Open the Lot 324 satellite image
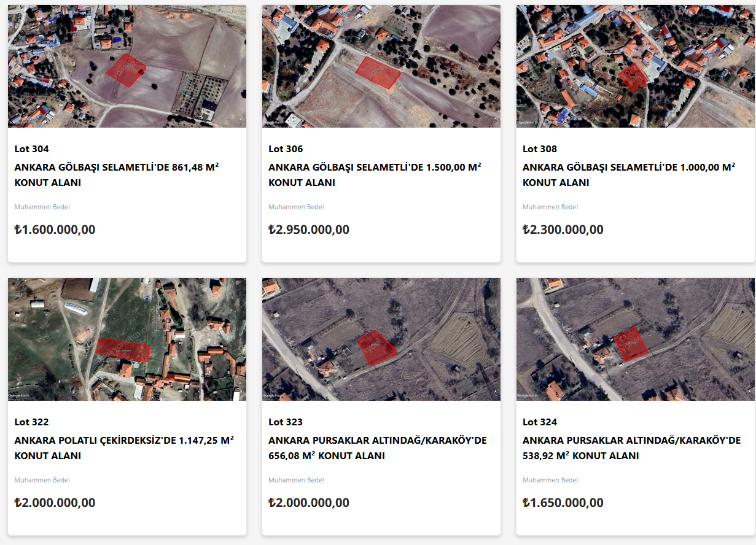The image size is (756, 545). point(636,339)
